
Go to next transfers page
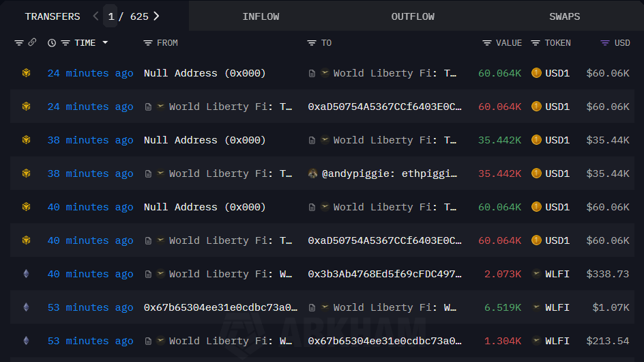(x=157, y=16)
